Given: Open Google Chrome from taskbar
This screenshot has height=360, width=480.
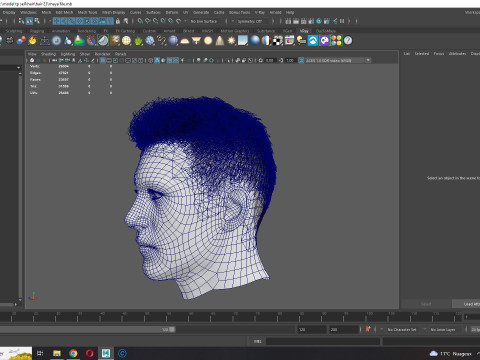Looking at the screenshot, I should click(73, 353).
